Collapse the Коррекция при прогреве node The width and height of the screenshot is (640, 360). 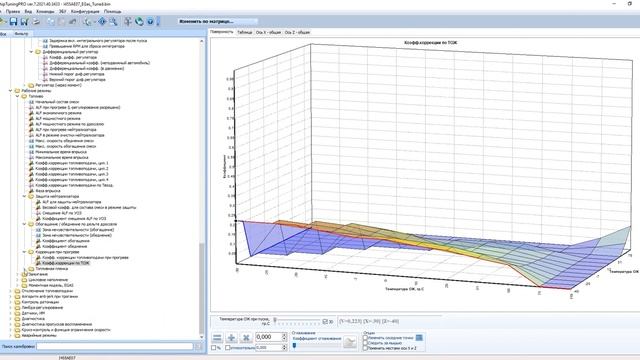[24, 252]
